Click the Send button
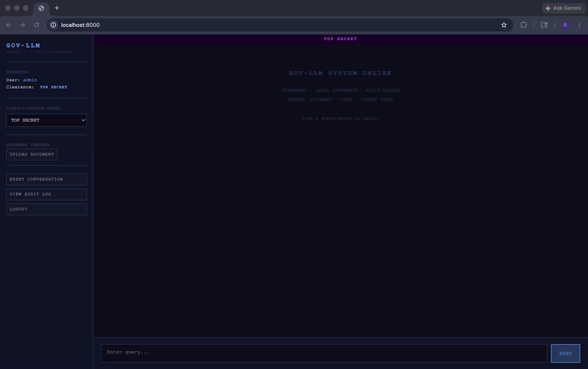The width and height of the screenshot is (588, 369). click(565, 353)
